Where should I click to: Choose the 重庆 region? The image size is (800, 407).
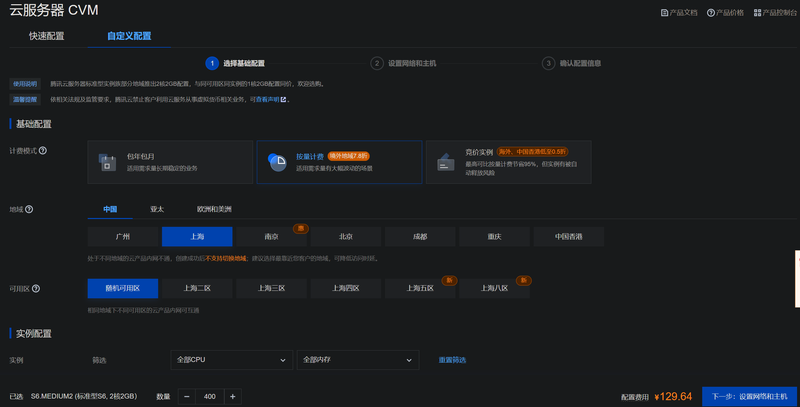[494, 237]
